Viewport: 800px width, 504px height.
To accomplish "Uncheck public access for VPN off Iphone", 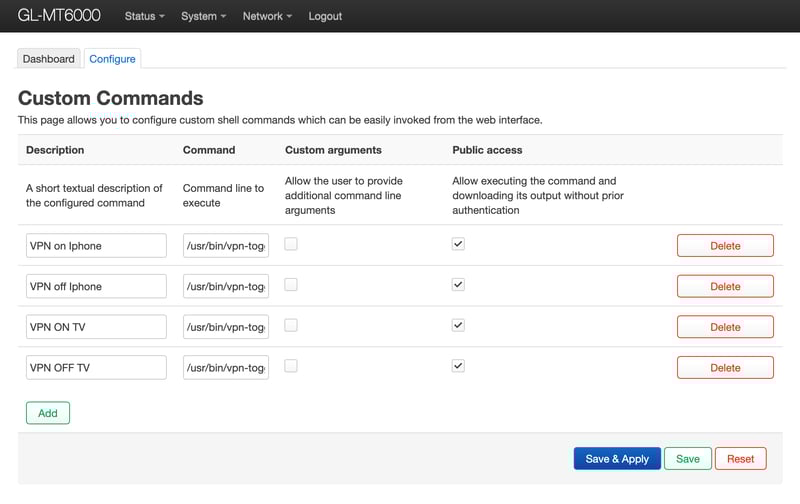I will pos(458,285).
